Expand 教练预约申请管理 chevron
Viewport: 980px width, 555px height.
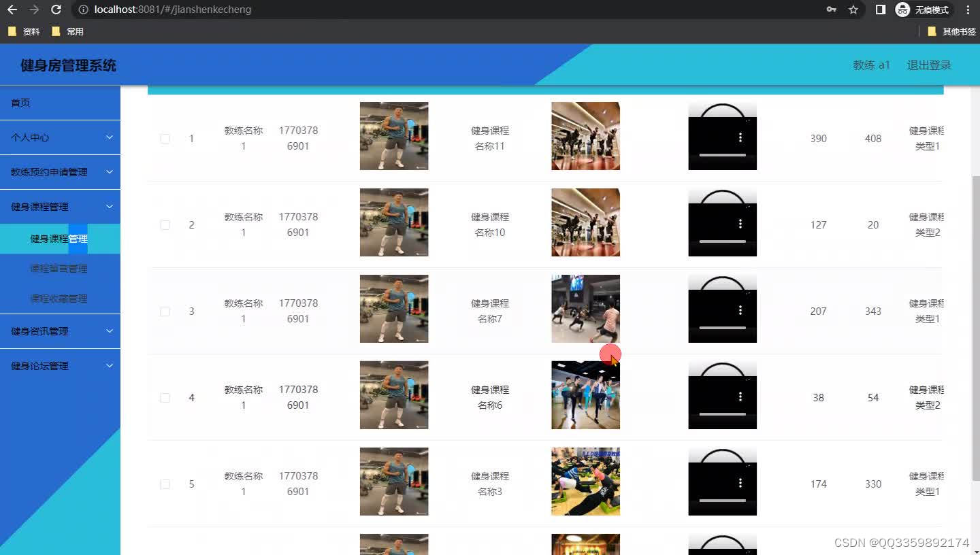pos(110,172)
